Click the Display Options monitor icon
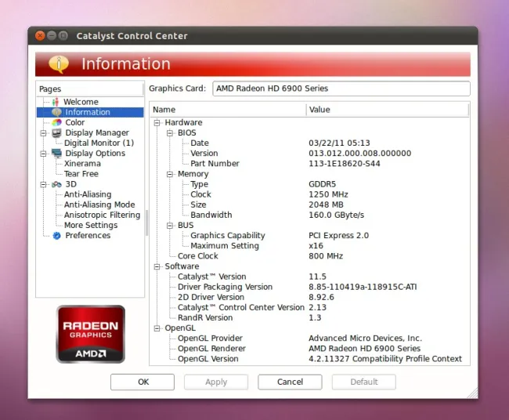Image resolution: width=509 pixels, height=420 pixels. [x=56, y=154]
